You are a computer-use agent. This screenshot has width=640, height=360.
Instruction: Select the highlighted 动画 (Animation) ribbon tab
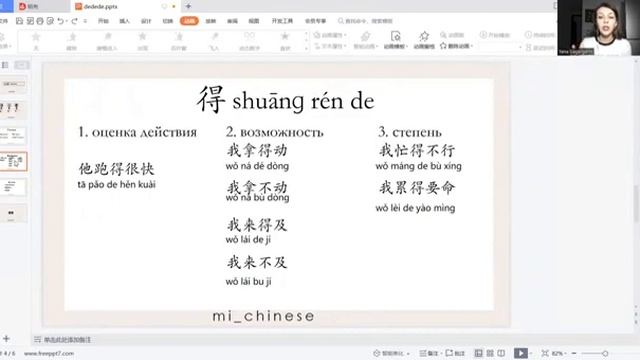[189, 21]
